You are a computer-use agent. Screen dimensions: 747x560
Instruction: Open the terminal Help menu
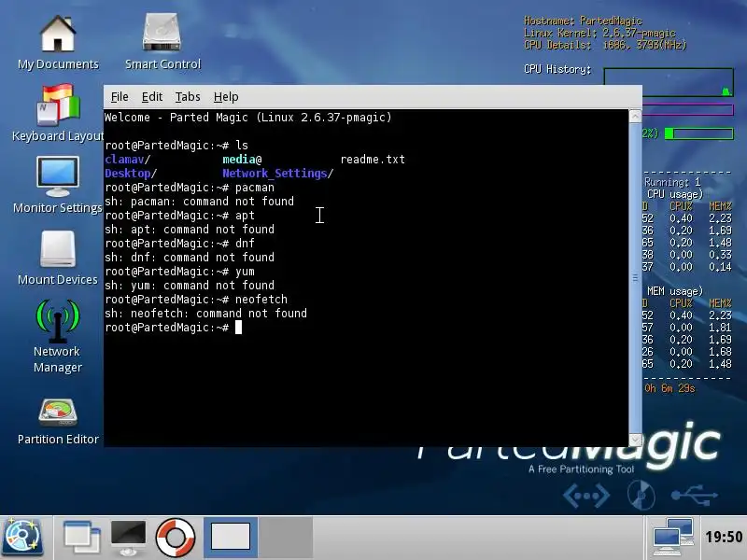click(226, 97)
